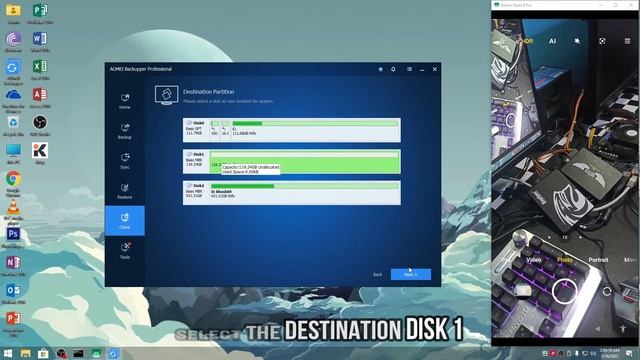
Task: Flip camera using the rotate icon
Action: pos(607,291)
